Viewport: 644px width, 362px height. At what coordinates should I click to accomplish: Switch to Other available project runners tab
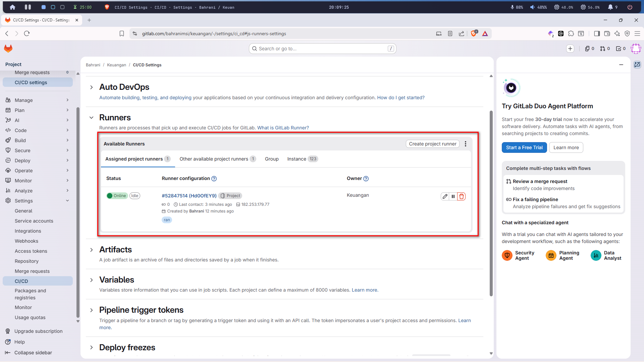[218, 159]
